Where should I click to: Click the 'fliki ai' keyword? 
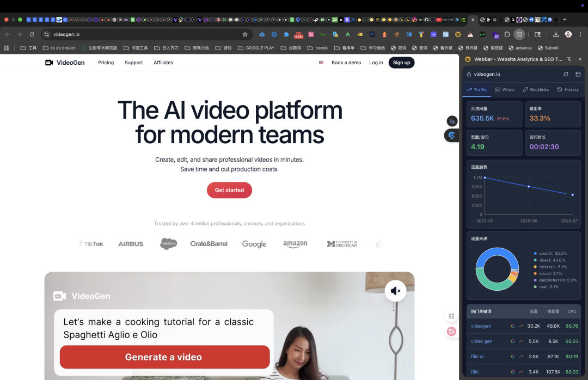click(x=477, y=357)
